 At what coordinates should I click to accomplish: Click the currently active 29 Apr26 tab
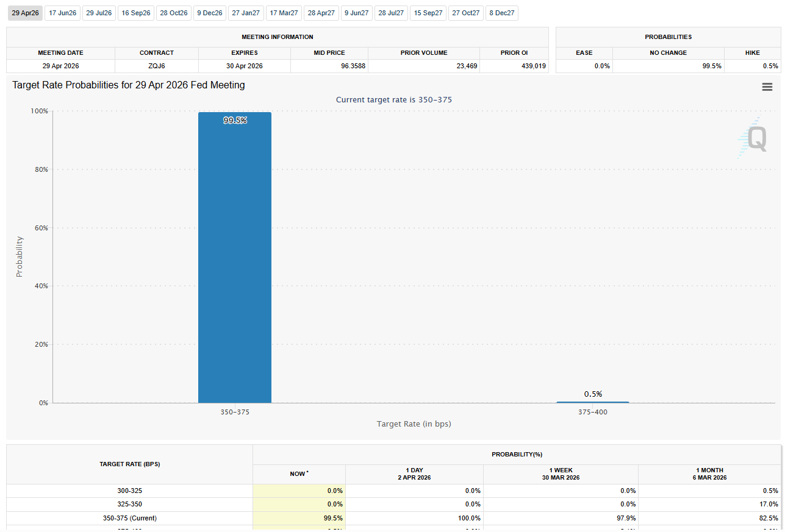(25, 13)
